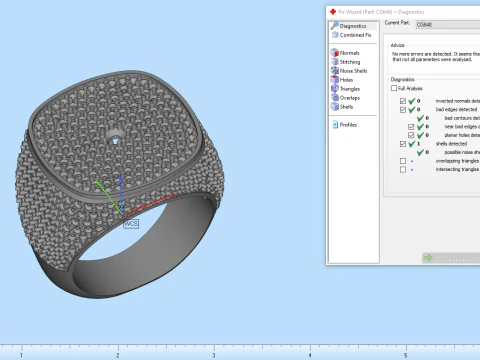Open the Combined Fix page icon
480x360 pixels.
[335, 35]
